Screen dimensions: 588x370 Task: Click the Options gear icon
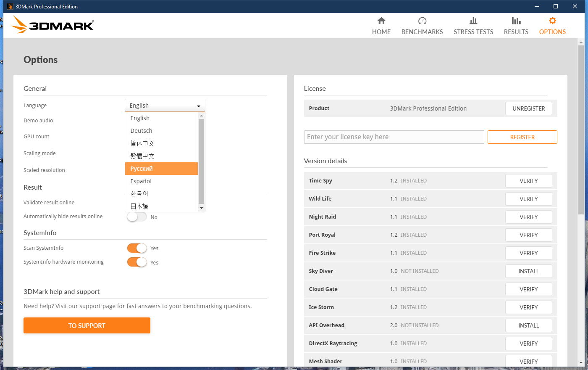tap(552, 21)
